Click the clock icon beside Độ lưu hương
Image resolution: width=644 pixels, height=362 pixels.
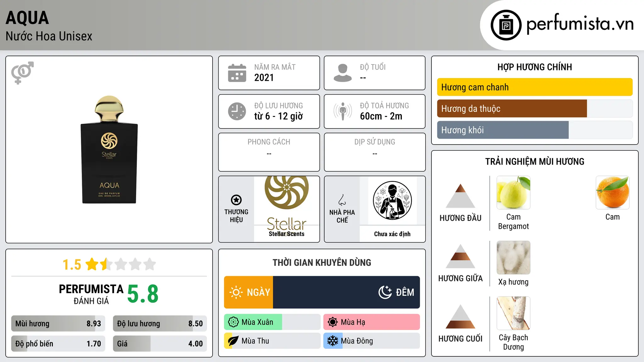pyautogui.click(x=237, y=111)
